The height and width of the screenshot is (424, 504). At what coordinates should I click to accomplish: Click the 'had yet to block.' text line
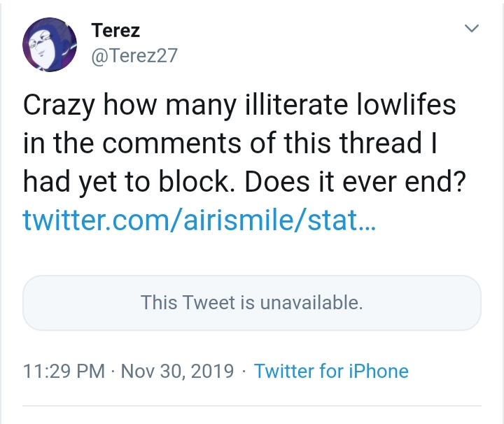coord(129,182)
